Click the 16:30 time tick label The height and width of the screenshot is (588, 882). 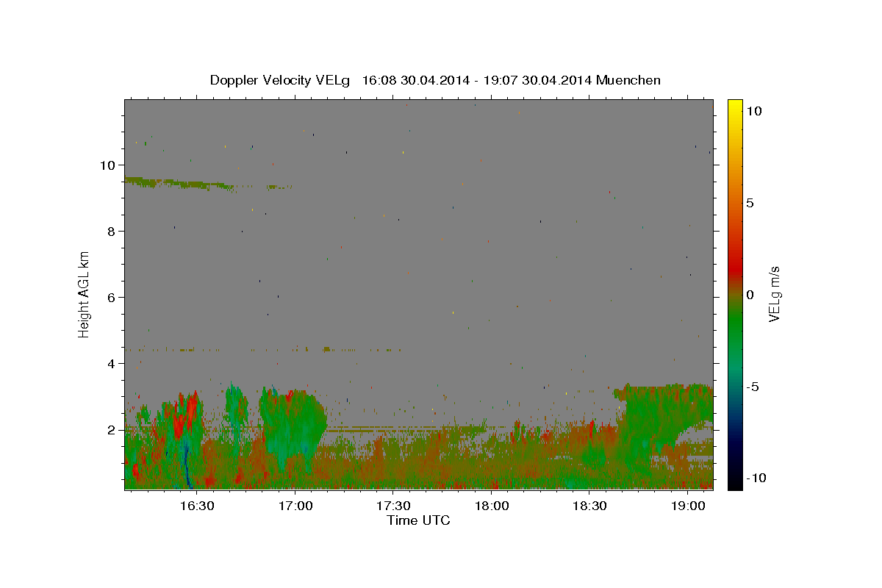pyautogui.click(x=197, y=506)
